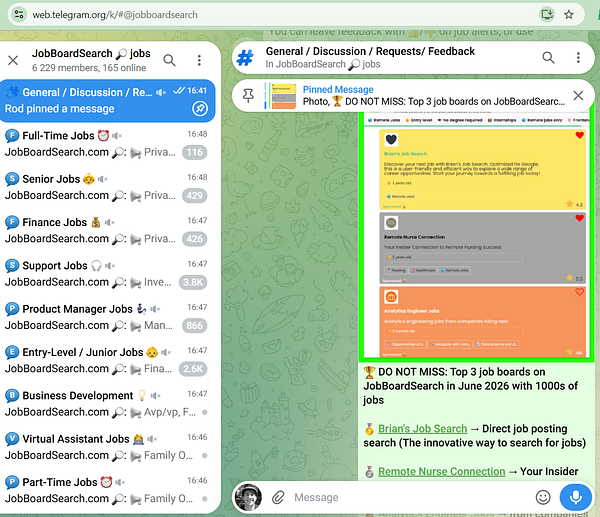Click the 3.8K unread badge on Support Jobs
The height and width of the screenshot is (517, 600).
pos(193,282)
